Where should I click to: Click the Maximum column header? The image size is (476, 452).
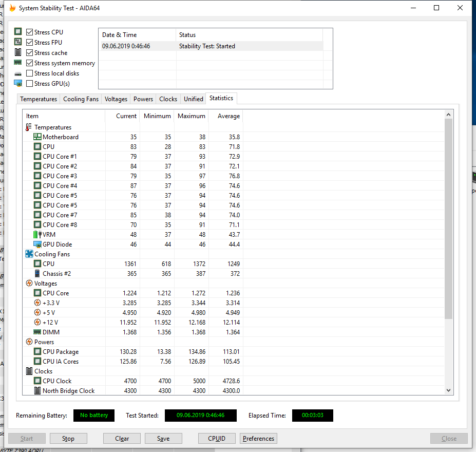[191, 116]
